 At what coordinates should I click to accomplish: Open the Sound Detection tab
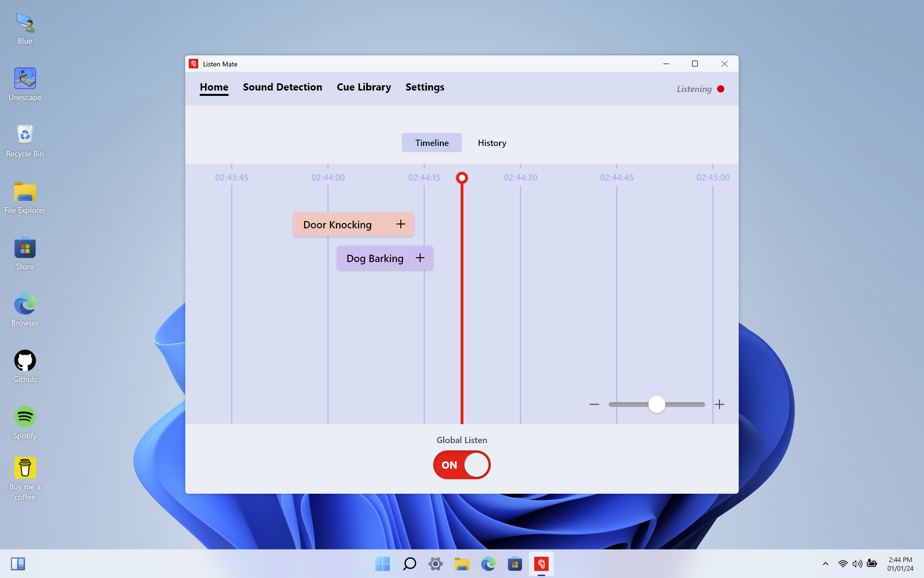[282, 87]
